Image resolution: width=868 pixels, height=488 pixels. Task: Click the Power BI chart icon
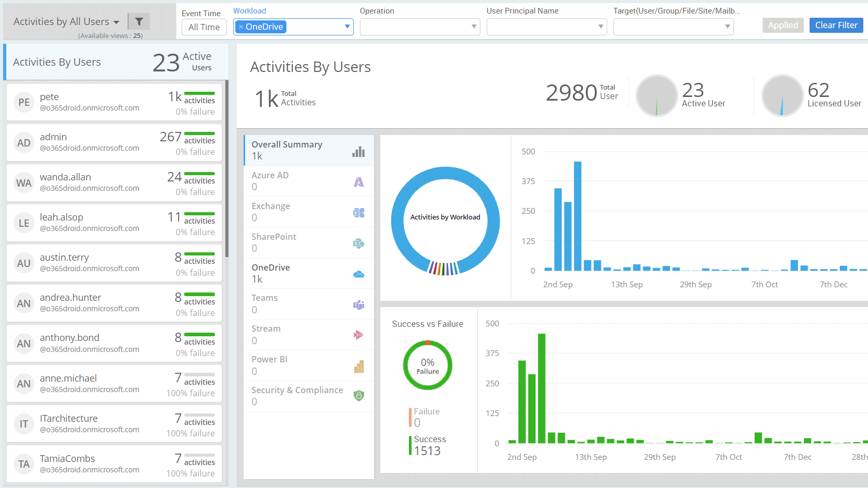point(359,367)
